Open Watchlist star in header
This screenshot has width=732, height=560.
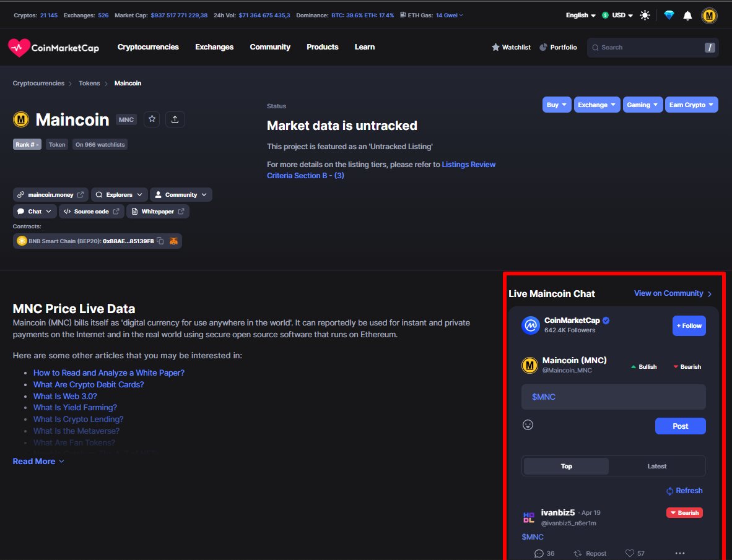(x=495, y=47)
